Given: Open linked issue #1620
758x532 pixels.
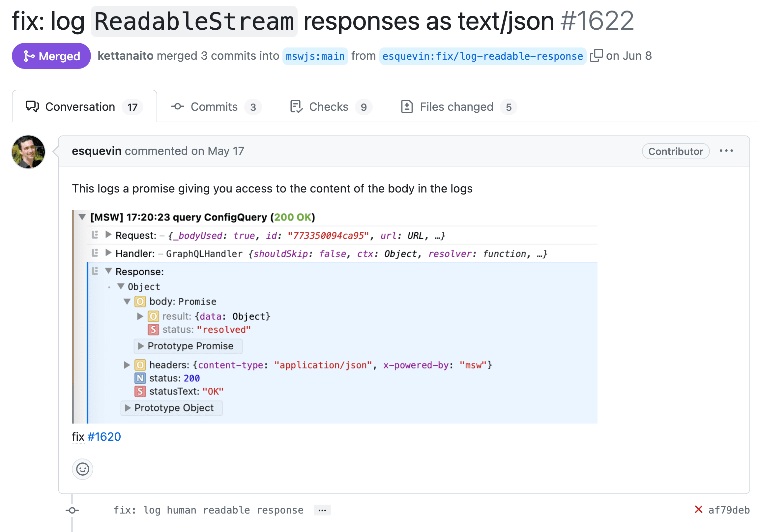Looking at the screenshot, I should 104,436.
